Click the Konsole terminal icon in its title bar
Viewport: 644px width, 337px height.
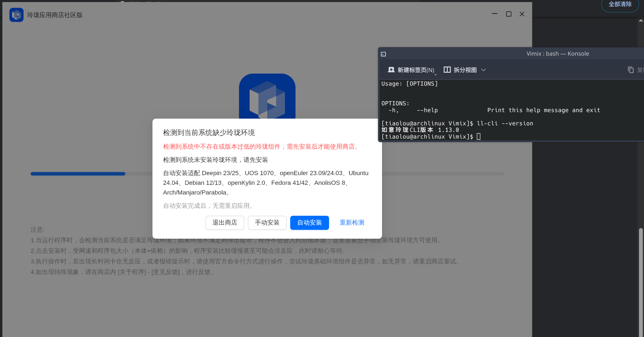383,54
